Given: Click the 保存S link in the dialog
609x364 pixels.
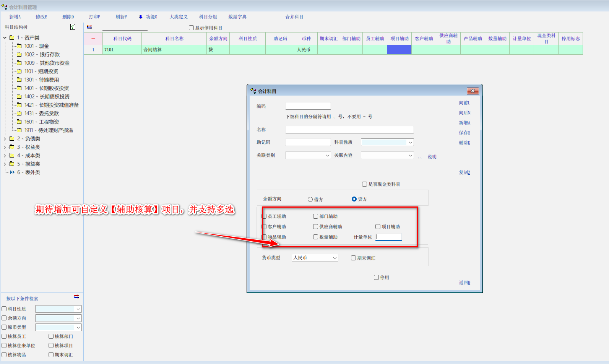Looking at the screenshot, I should [464, 133].
